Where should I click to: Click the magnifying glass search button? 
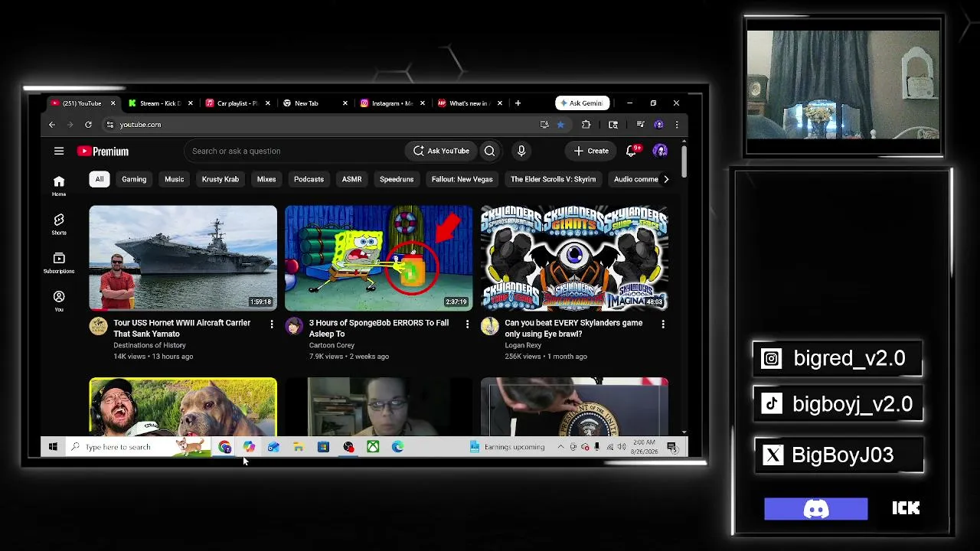click(489, 151)
